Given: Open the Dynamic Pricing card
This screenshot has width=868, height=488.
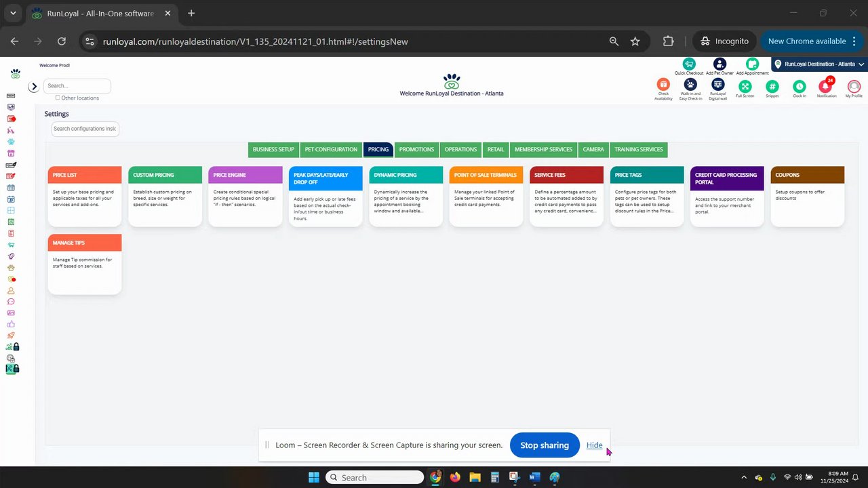Looking at the screenshot, I should (x=406, y=197).
